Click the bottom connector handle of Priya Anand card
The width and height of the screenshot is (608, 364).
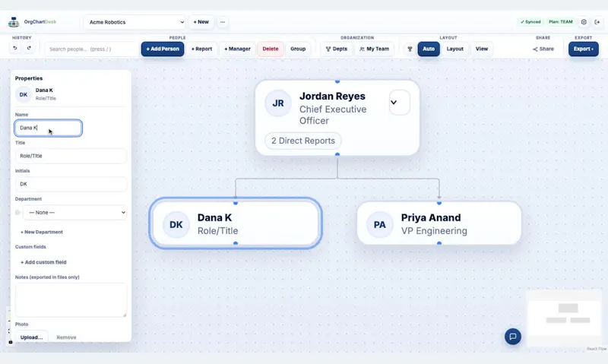tap(439, 243)
